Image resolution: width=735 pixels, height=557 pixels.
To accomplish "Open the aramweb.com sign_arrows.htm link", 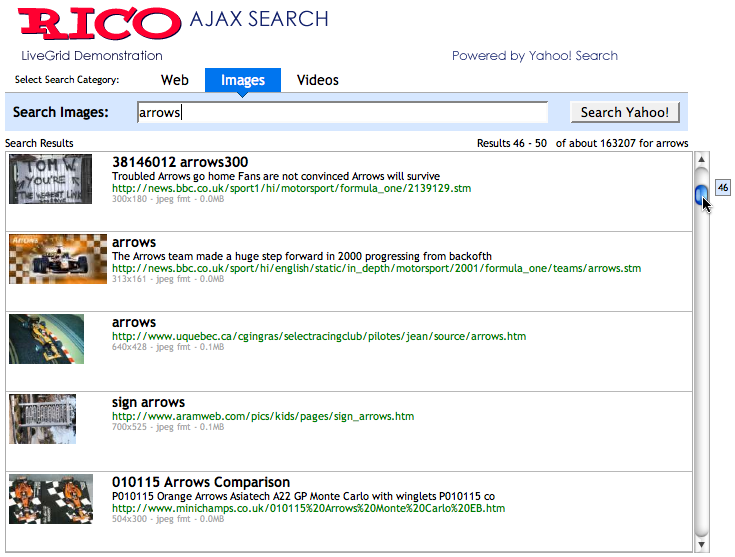I will click(262, 416).
